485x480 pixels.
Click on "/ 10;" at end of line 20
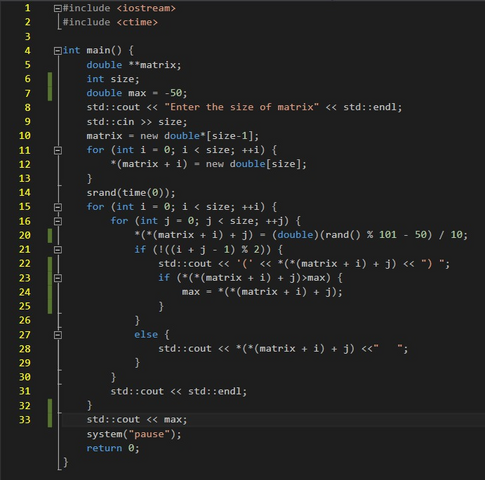tap(453, 235)
